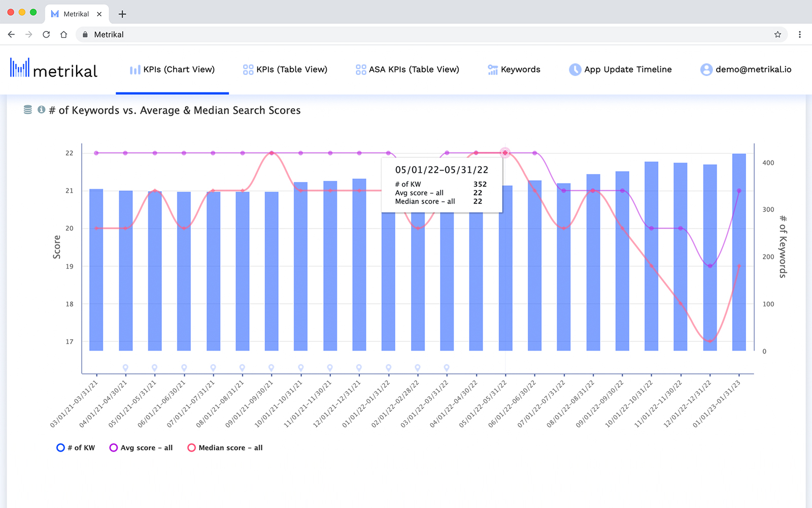812x508 pixels.
Task: Click the bar chart icon in KPIs Chart View
Action: pyautogui.click(x=135, y=70)
